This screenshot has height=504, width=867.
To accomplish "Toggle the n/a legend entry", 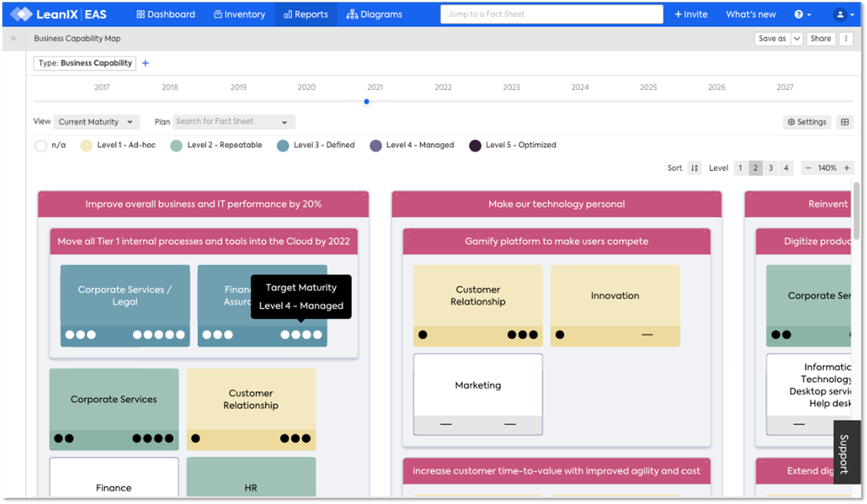I will click(x=50, y=145).
